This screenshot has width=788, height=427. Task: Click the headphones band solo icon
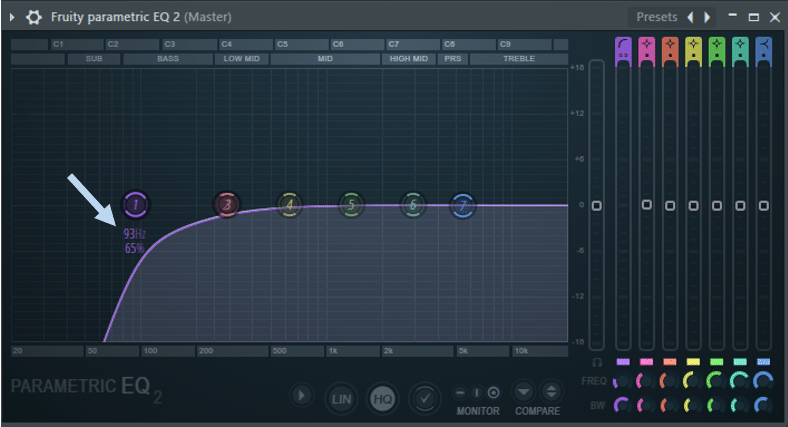pos(597,362)
